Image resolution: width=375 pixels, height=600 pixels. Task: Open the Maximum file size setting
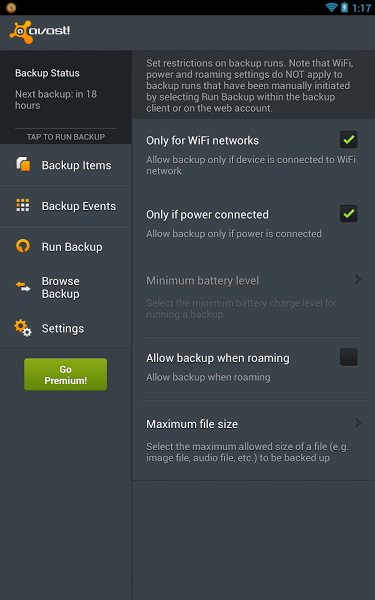pyautogui.click(x=253, y=440)
